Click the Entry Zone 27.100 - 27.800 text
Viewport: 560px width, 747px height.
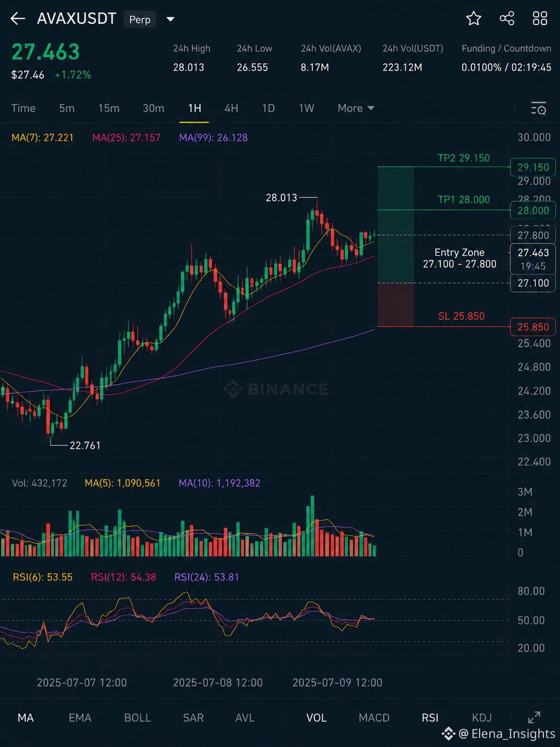459,258
